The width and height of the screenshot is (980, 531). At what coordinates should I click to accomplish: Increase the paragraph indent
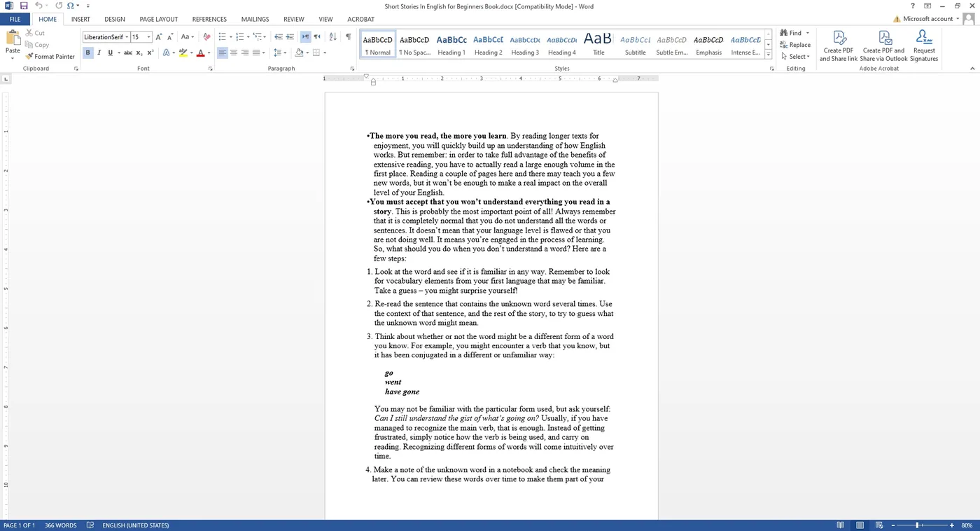(290, 37)
